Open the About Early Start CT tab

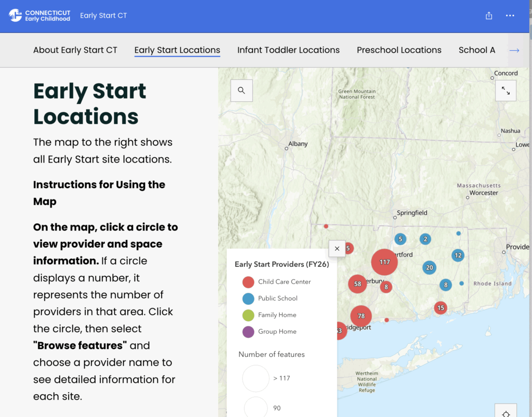point(75,50)
